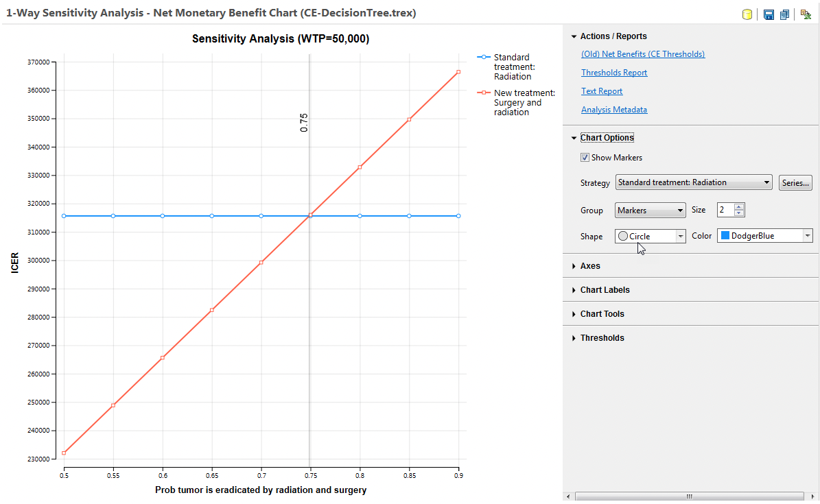The image size is (820, 504).
Task: Click the yellow data table icon
Action: click(747, 14)
